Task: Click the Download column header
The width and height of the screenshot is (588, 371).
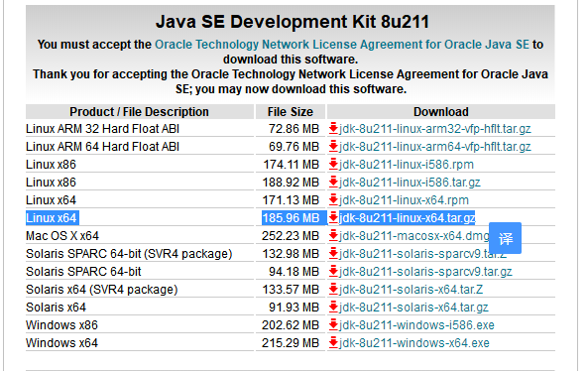Action: click(441, 112)
